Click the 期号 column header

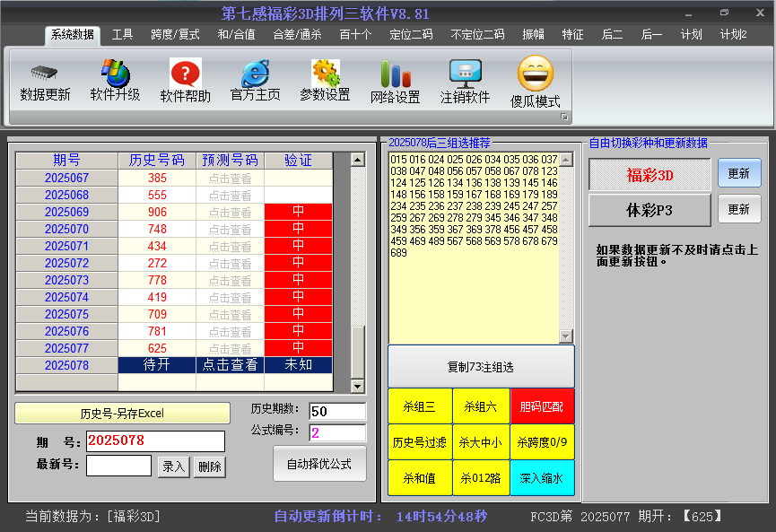tap(66, 161)
